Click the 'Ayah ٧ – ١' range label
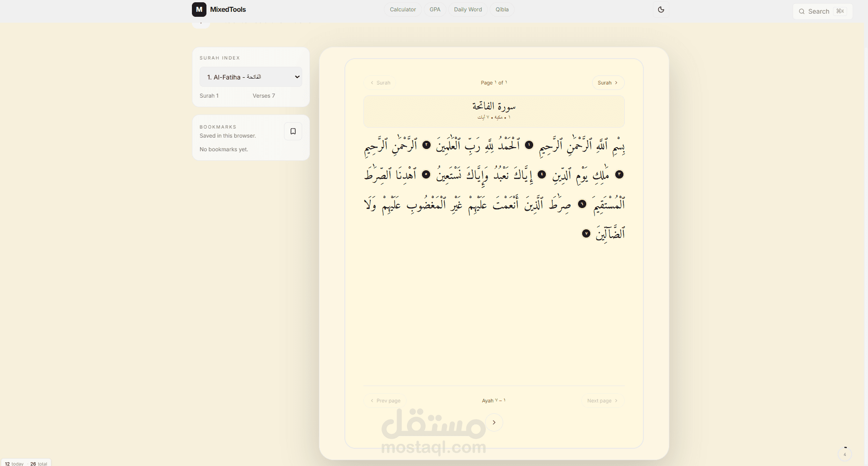868x466 pixels. pos(494,401)
